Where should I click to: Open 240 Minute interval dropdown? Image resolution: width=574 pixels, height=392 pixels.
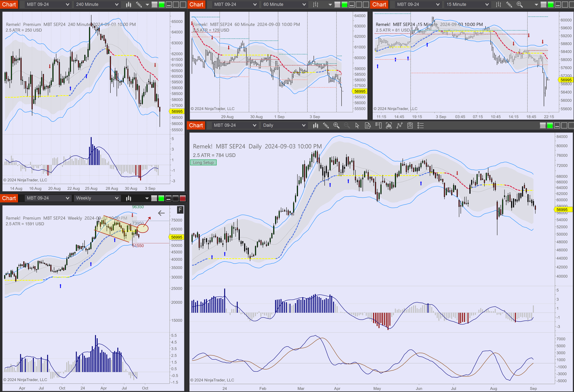click(x=97, y=4)
